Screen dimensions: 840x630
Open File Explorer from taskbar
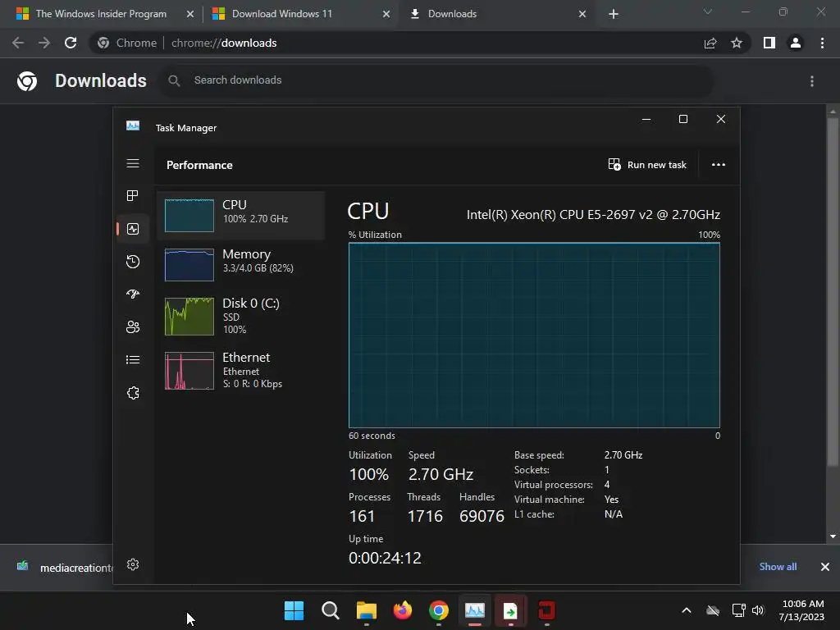[x=367, y=610]
